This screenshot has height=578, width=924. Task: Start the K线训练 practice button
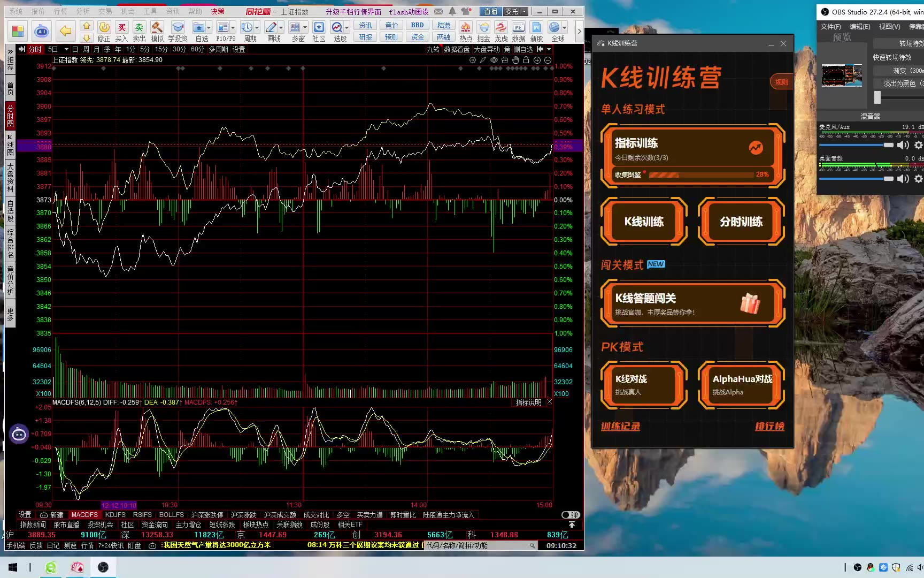pos(644,222)
